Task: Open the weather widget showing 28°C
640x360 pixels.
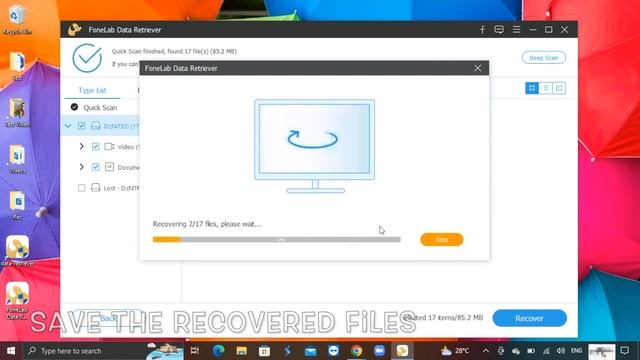Action: coord(455,351)
